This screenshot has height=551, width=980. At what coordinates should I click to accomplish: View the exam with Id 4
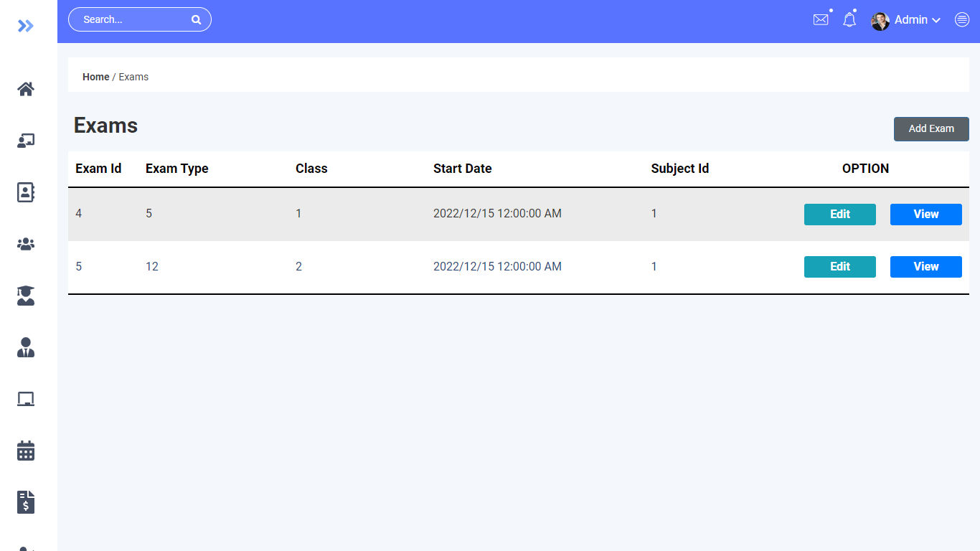coord(926,215)
